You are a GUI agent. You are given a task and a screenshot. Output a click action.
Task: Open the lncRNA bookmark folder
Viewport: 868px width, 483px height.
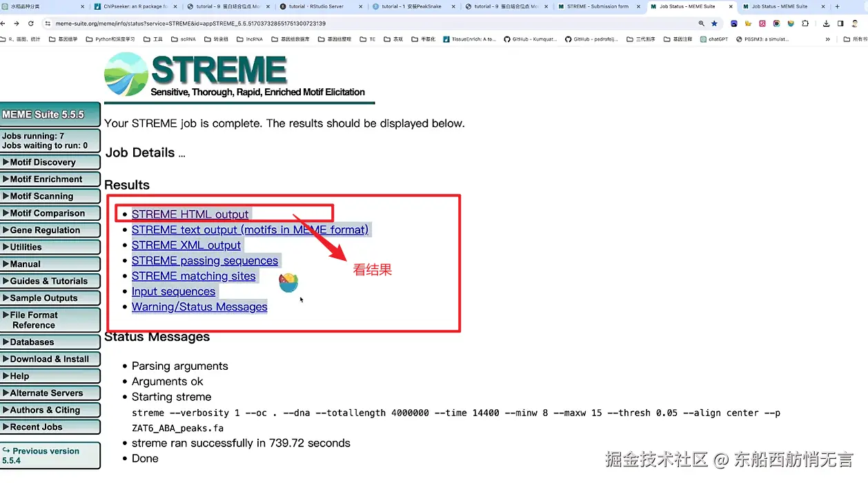(249, 39)
